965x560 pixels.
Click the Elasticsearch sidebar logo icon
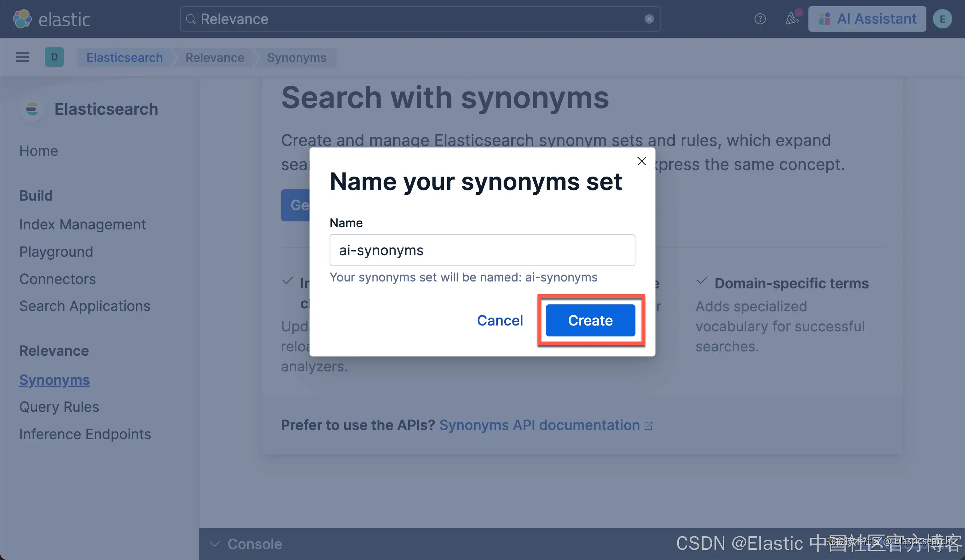coord(32,110)
